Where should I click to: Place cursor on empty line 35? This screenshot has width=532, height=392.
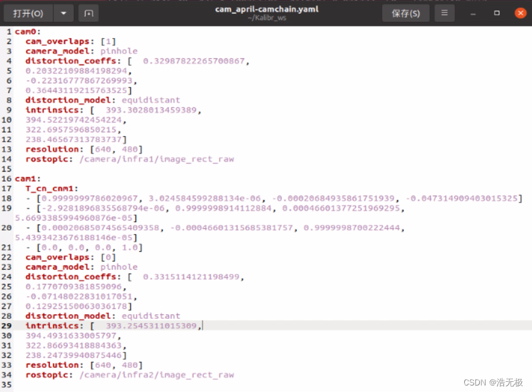pos(273,385)
